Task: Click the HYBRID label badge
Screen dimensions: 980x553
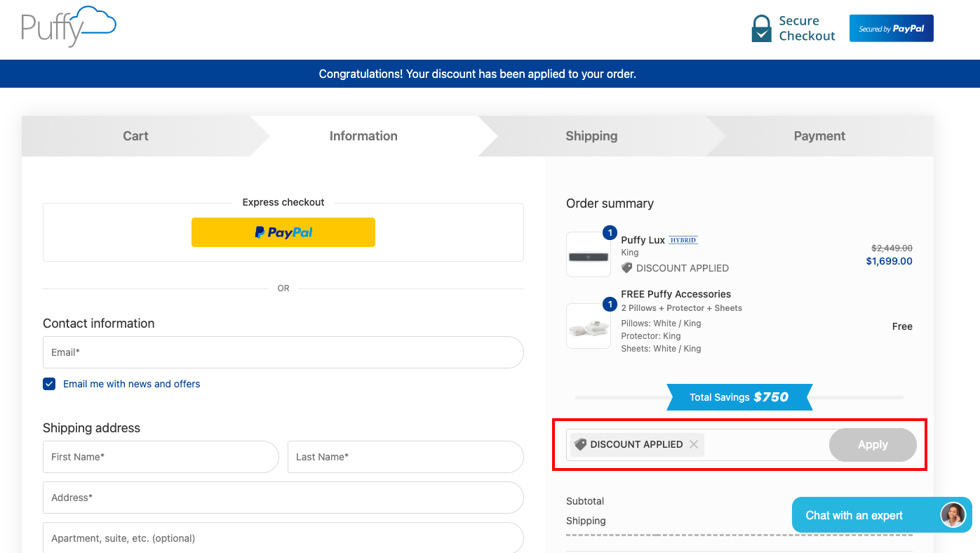Action: 683,240
